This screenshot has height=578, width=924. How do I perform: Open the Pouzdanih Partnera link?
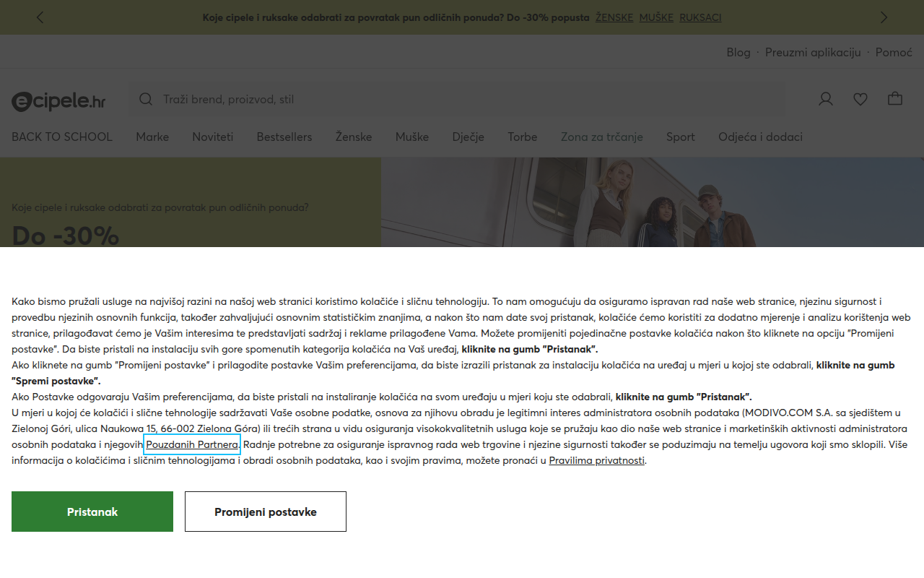(x=192, y=444)
